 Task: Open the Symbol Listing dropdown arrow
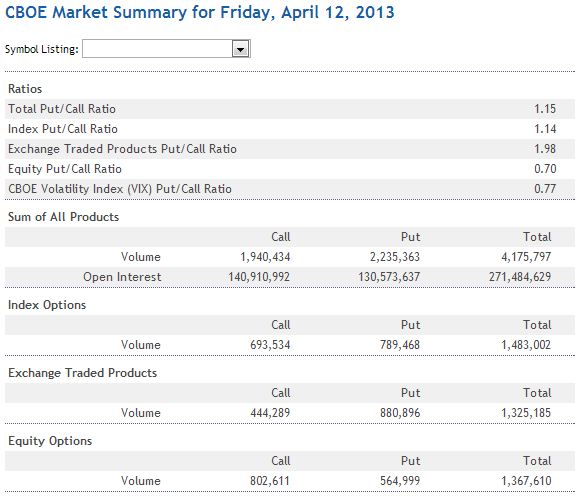(240, 49)
